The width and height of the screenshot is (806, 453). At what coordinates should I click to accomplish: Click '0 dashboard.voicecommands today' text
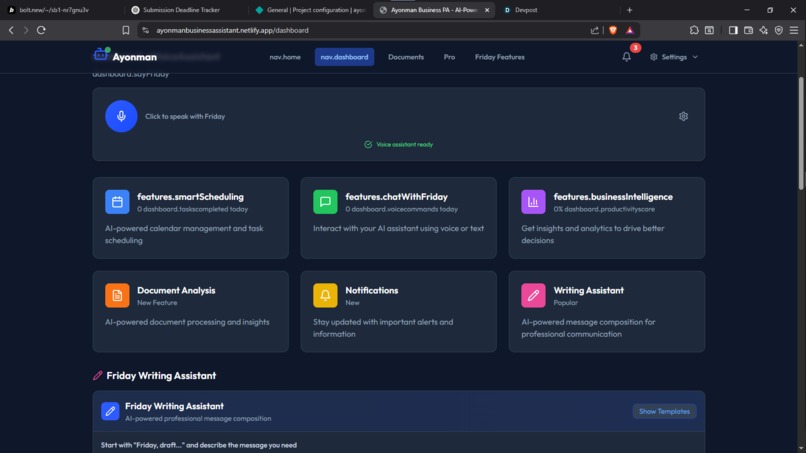[x=401, y=209]
